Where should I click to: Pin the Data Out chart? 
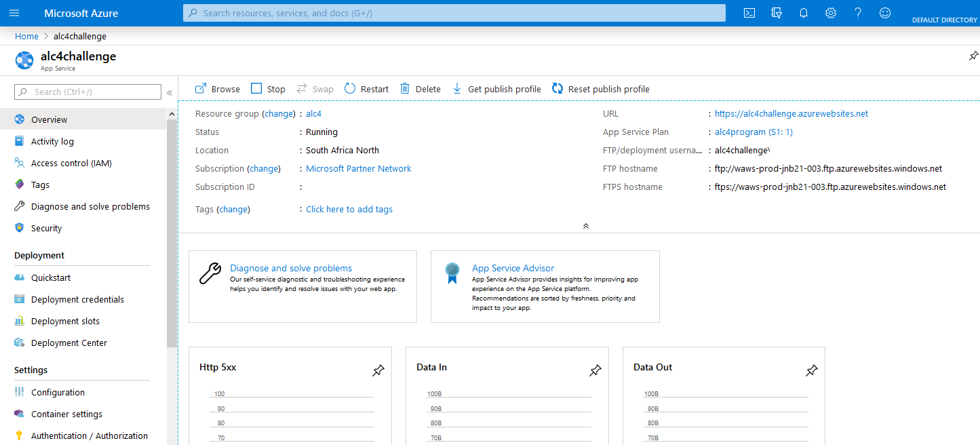[812, 370]
